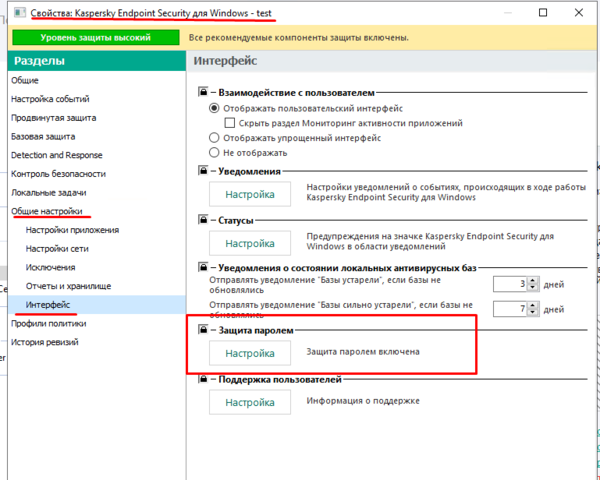This screenshot has height=480, width=600.
Task: Open Настройка for Защита паролем
Action: click(x=250, y=353)
